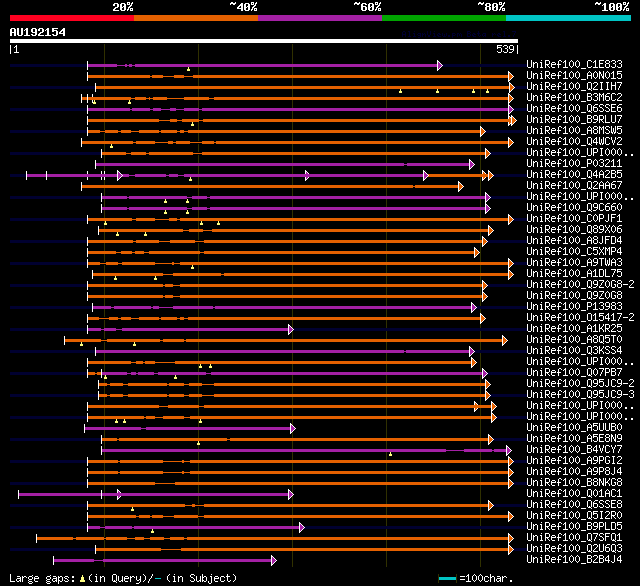Select the UniRef100_A9P8J4 label
Image resolution: width=640 pixels, height=586 pixels.
(574, 472)
